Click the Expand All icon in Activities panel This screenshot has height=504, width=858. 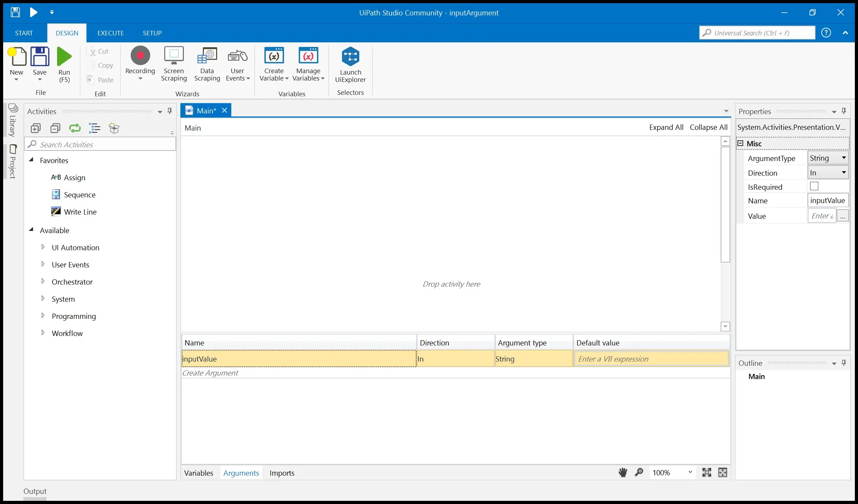pyautogui.click(x=36, y=128)
